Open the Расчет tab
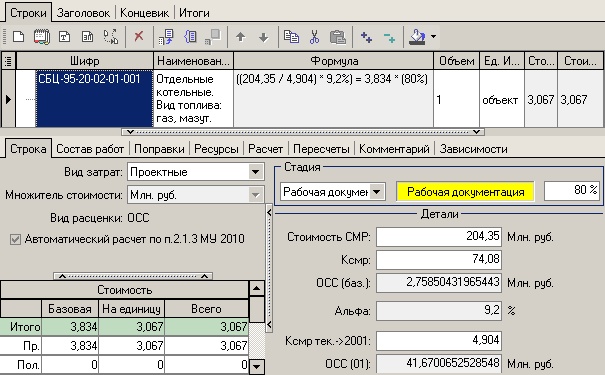Screen dimensions: 605x375 coord(265,149)
